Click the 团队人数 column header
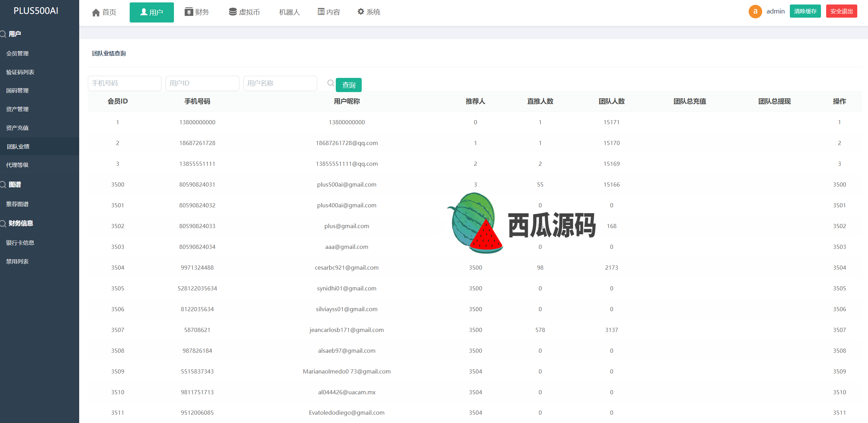868x423 pixels. (x=611, y=101)
